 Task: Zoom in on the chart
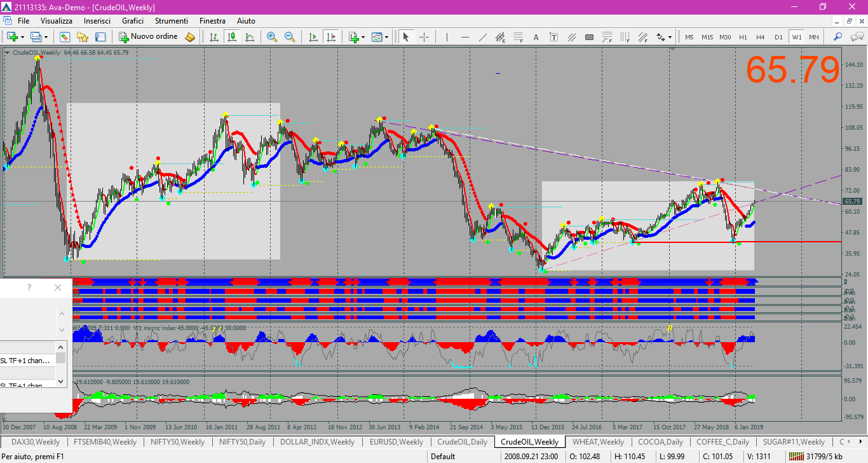click(x=272, y=37)
